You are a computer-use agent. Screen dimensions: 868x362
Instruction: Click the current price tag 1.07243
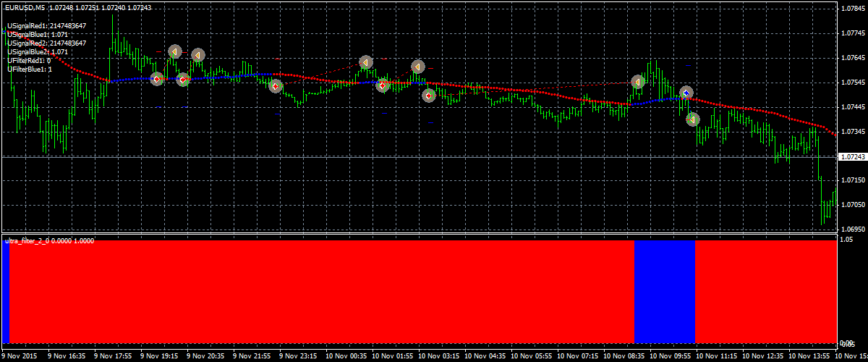pyautogui.click(x=852, y=157)
